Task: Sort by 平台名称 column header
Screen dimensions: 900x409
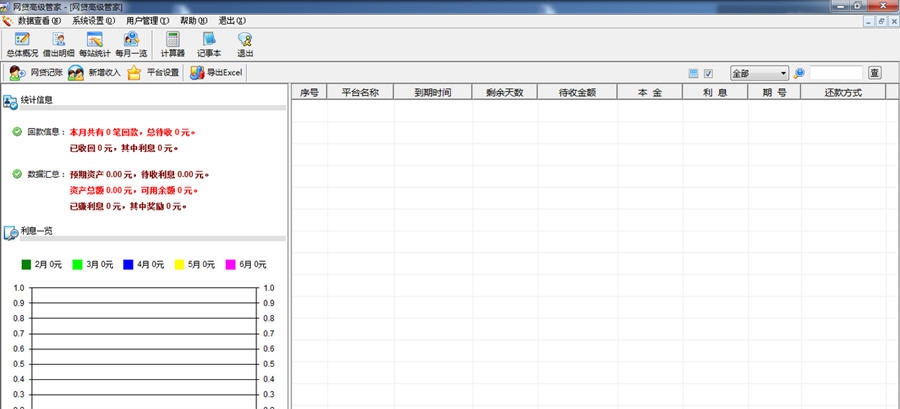Action: (x=360, y=92)
